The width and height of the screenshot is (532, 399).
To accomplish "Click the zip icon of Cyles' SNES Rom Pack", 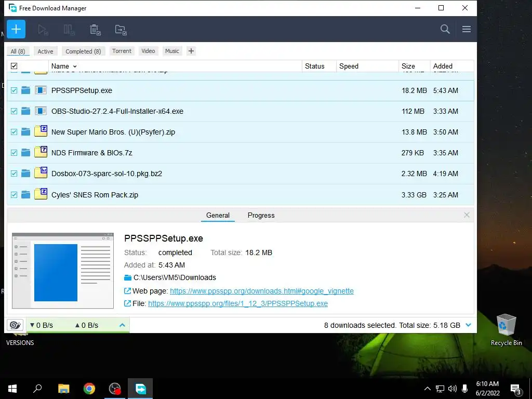I will [x=41, y=194].
